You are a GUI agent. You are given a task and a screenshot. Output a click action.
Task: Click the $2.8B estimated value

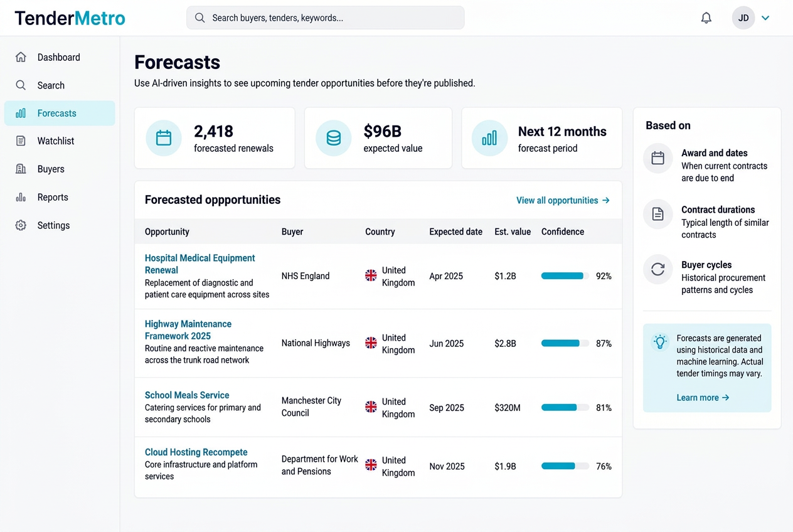click(x=506, y=343)
